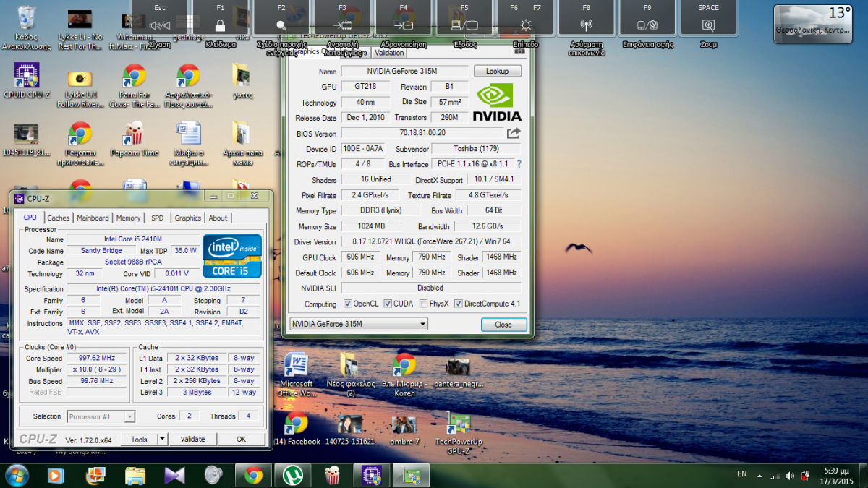Click the EN language indicator in the taskbar

point(741,474)
